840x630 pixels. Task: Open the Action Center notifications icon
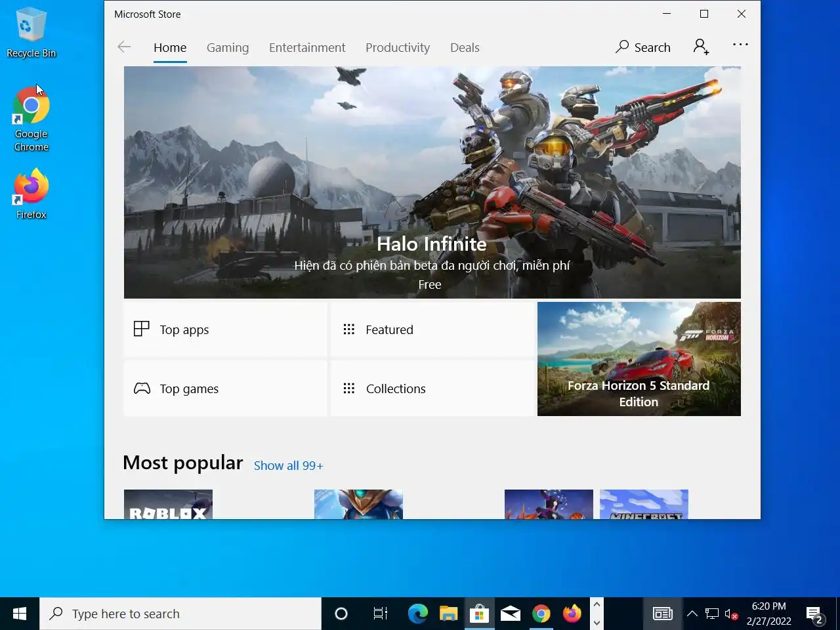click(815, 615)
